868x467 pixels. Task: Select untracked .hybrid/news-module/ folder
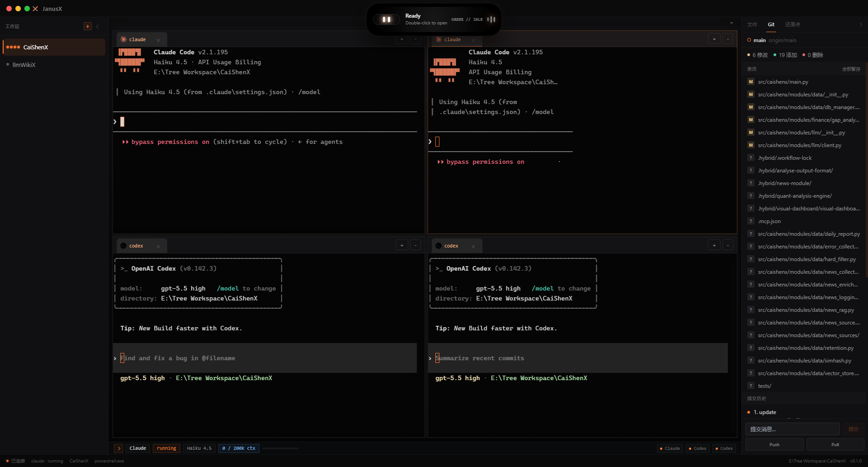[x=804, y=183]
